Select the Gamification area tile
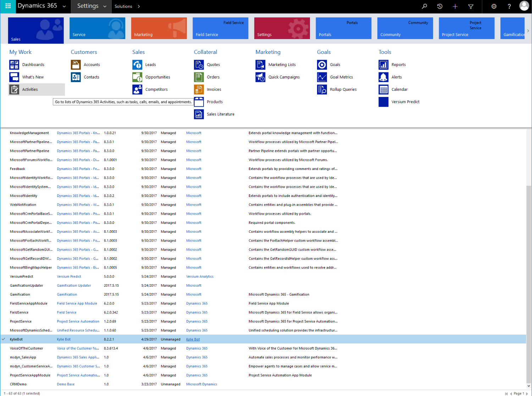532x396 pixels. [512, 28]
